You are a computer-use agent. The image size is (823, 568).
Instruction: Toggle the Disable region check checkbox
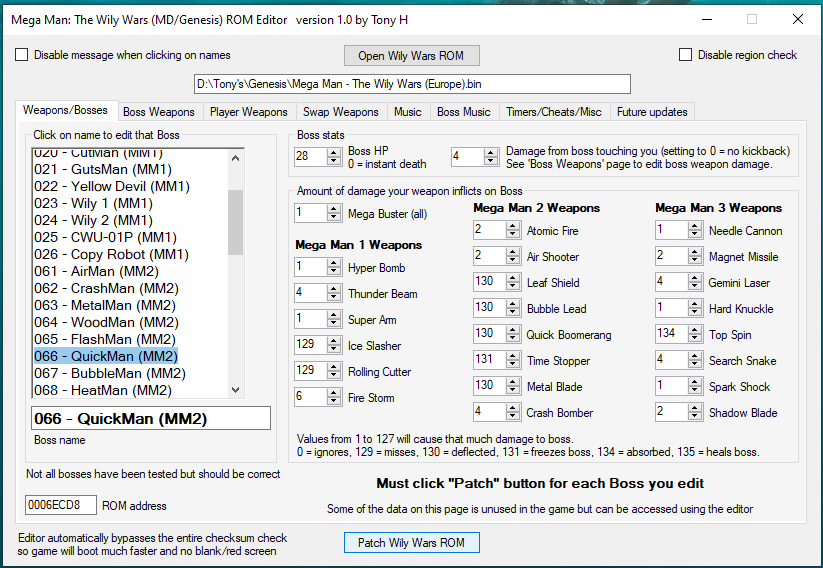click(x=686, y=55)
